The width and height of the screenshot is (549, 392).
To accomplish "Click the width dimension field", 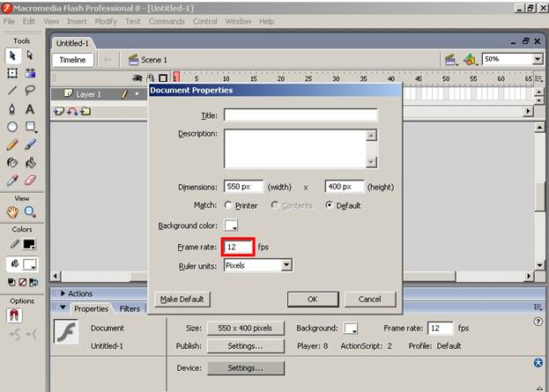I will [x=243, y=187].
